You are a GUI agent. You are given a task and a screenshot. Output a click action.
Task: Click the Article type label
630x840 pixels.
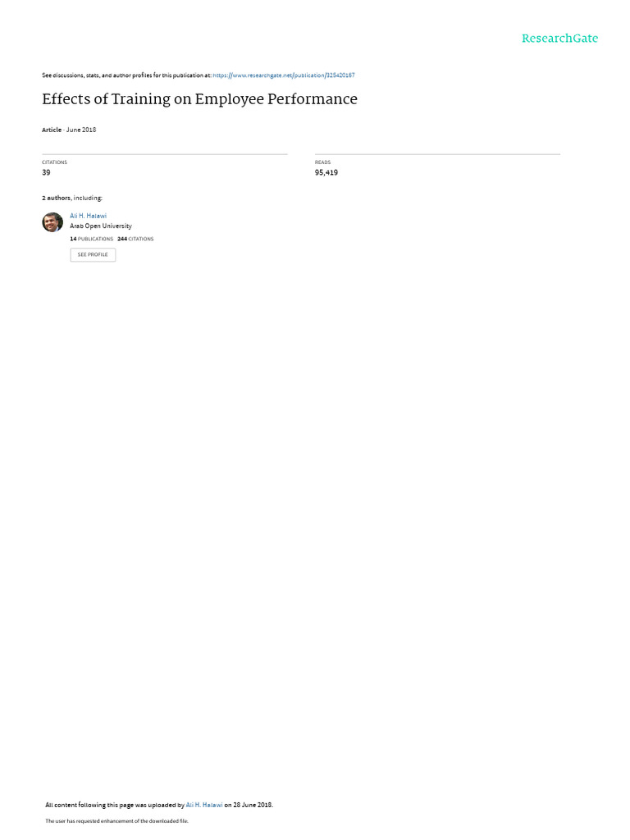click(52, 130)
